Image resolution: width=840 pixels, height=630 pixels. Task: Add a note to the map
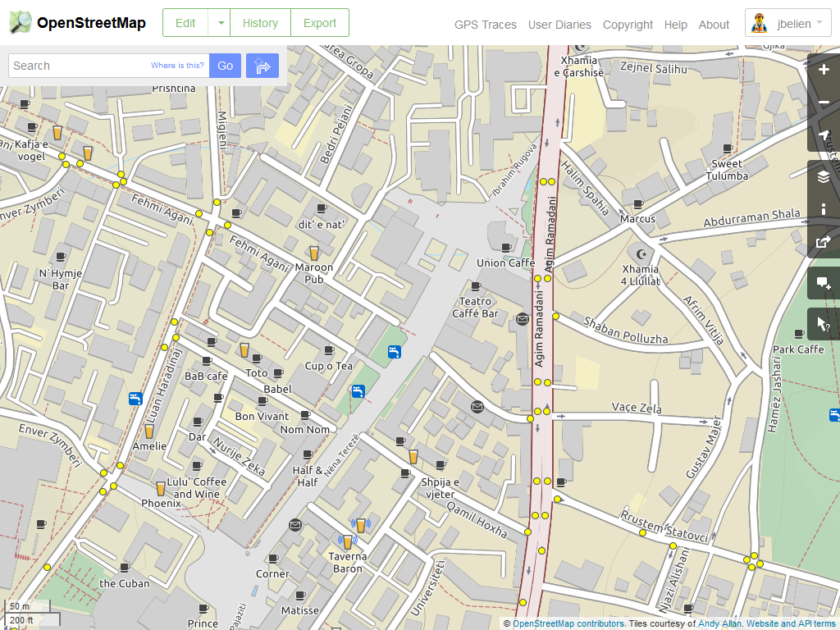tap(824, 284)
